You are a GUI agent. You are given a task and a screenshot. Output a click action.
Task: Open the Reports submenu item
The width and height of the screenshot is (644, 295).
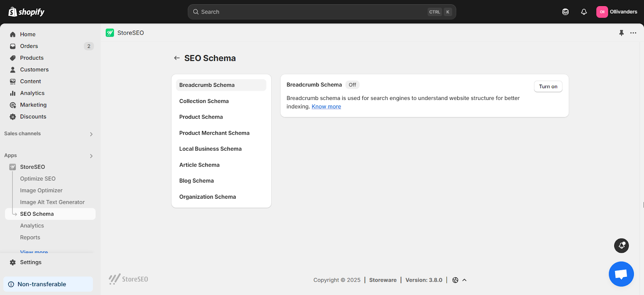(x=30, y=237)
